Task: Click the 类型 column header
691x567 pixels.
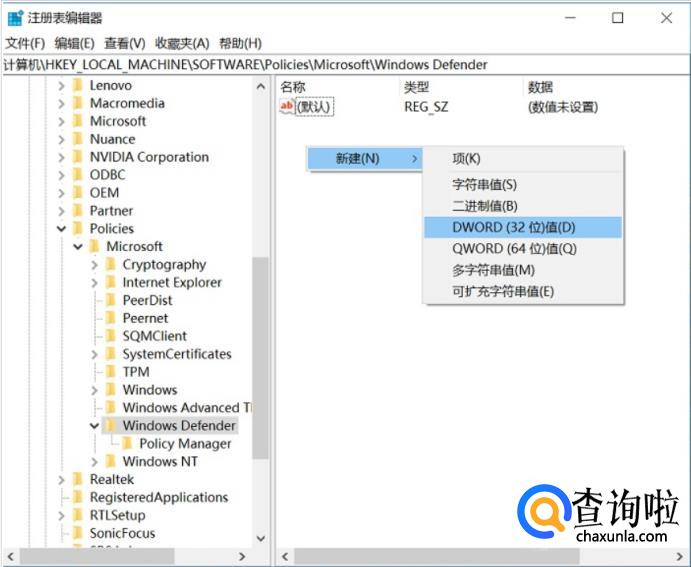Action: pyautogui.click(x=416, y=87)
